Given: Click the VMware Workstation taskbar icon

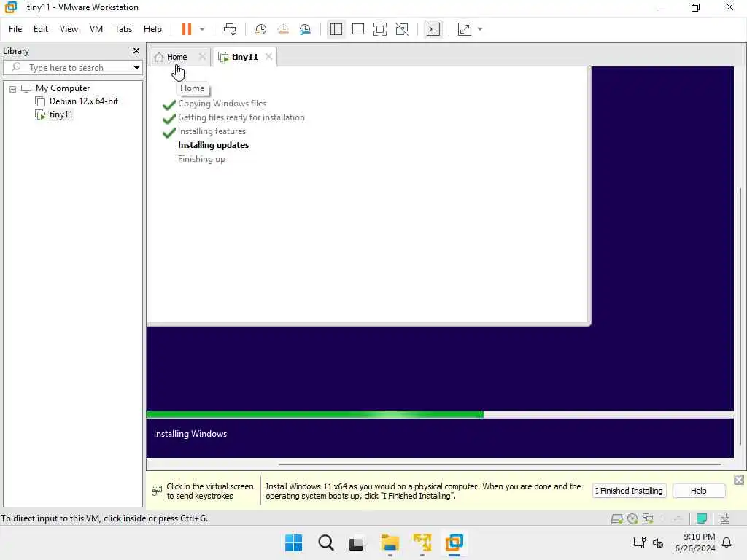Looking at the screenshot, I should [x=454, y=542].
